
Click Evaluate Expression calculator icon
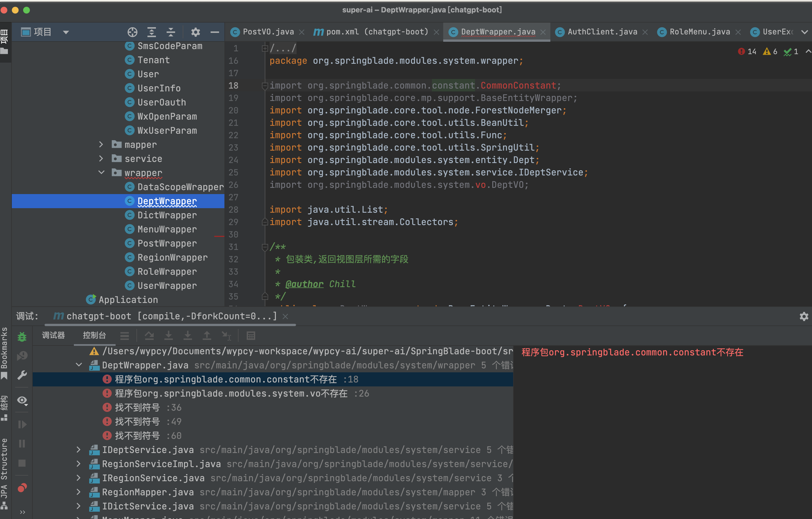pos(251,336)
